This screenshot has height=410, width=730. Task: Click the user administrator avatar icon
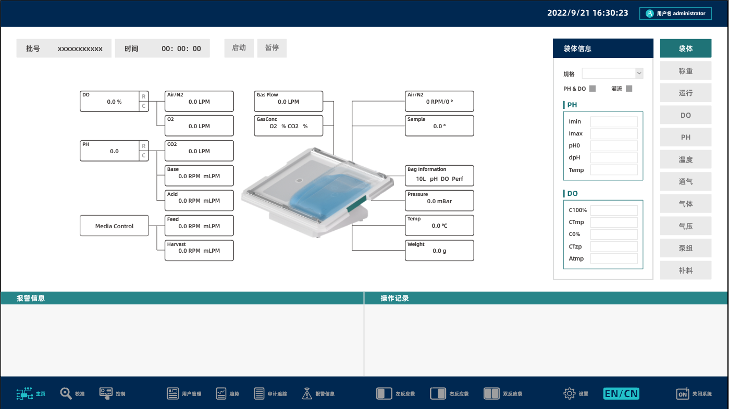(648, 14)
